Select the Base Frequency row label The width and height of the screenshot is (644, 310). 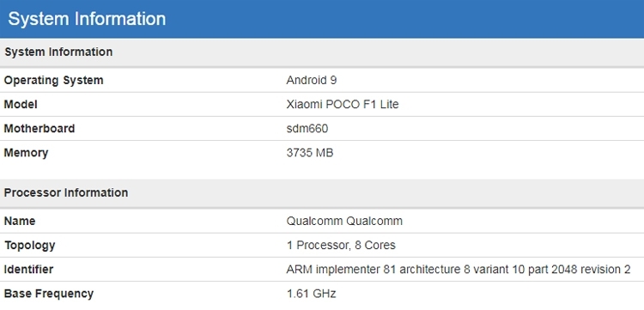(x=49, y=294)
